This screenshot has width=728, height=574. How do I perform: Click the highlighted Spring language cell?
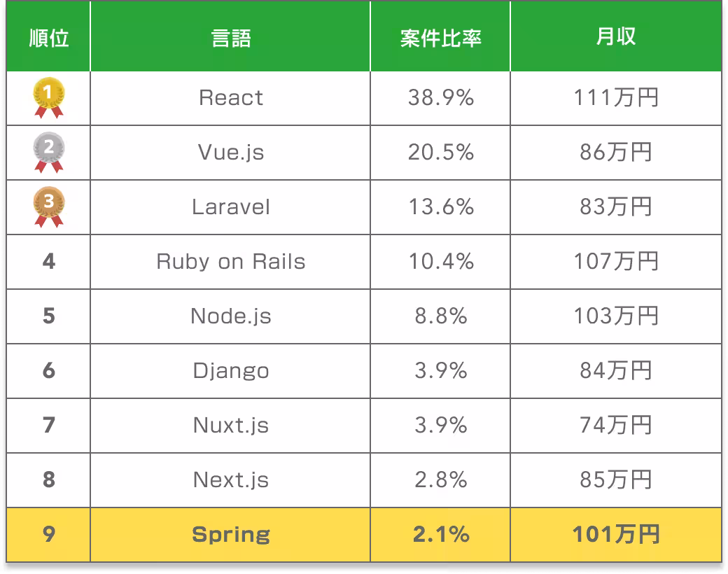[230, 535]
